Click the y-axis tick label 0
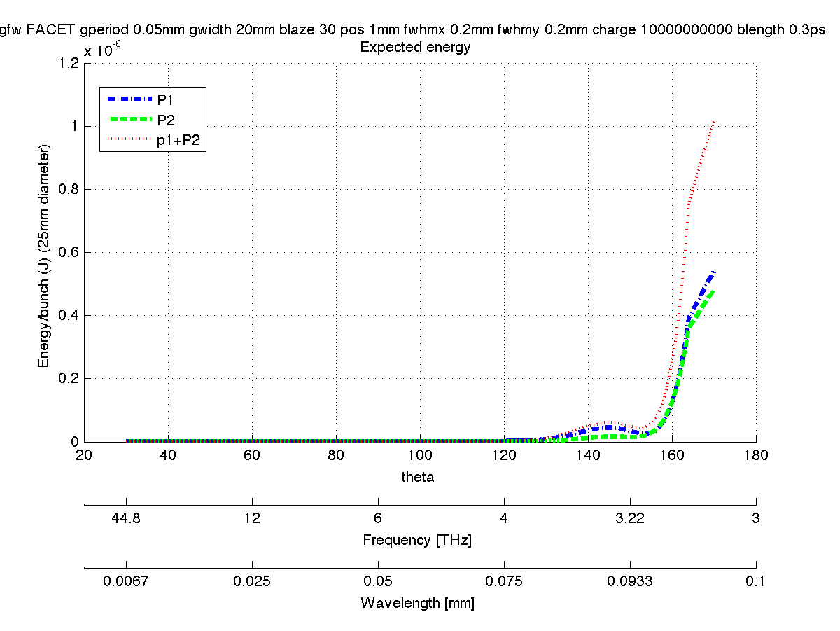Viewport: 840px width, 631px height. [x=74, y=442]
